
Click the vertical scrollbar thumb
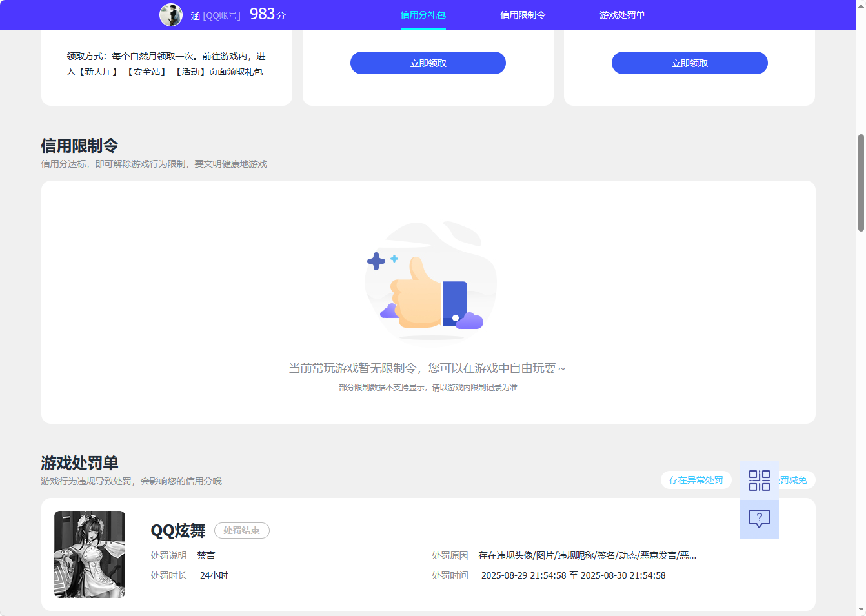(x=861, y=183)
